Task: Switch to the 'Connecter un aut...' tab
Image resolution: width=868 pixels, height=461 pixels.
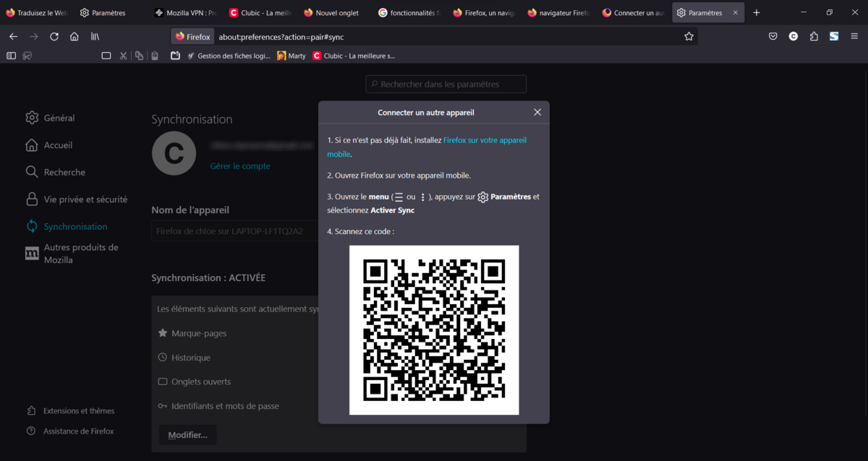Action: (633, 12)
